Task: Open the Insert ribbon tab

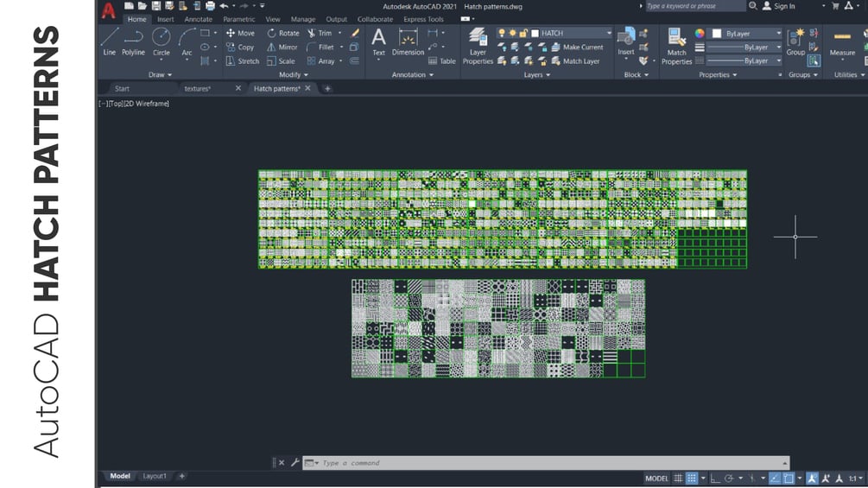Action: [165, 19]
